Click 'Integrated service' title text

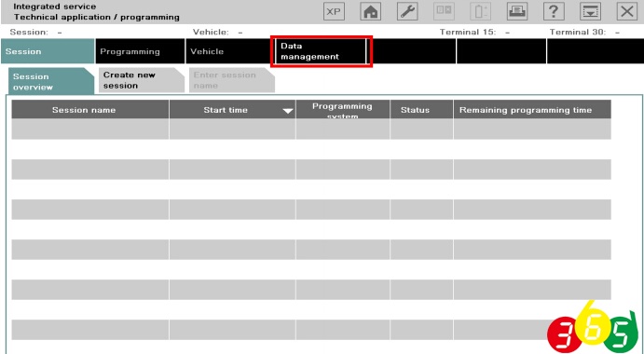pos(55,7)
